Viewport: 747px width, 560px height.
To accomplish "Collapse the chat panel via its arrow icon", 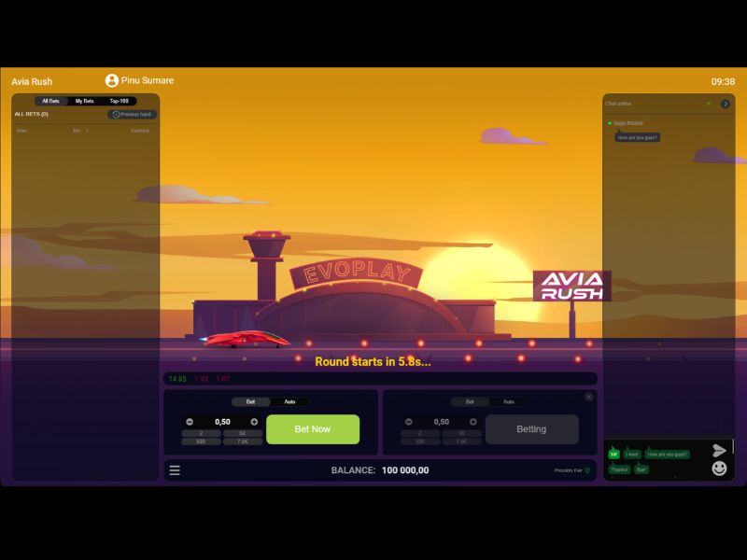I will 725,103.
